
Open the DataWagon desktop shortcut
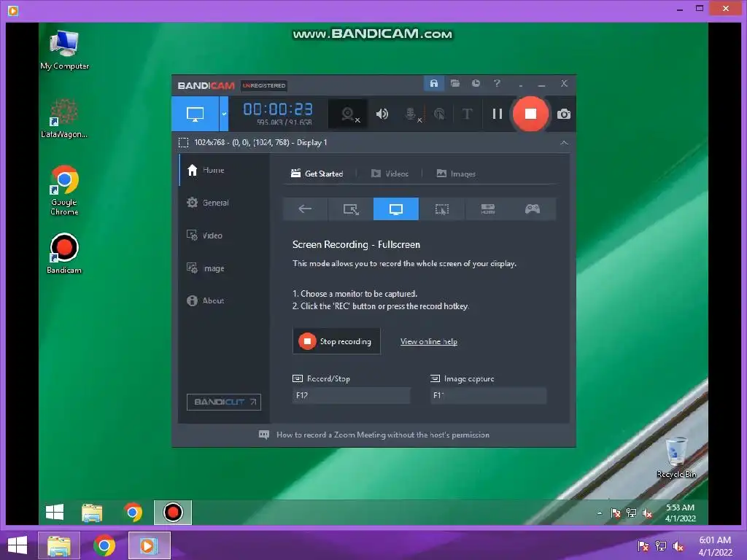pos(64,118)
